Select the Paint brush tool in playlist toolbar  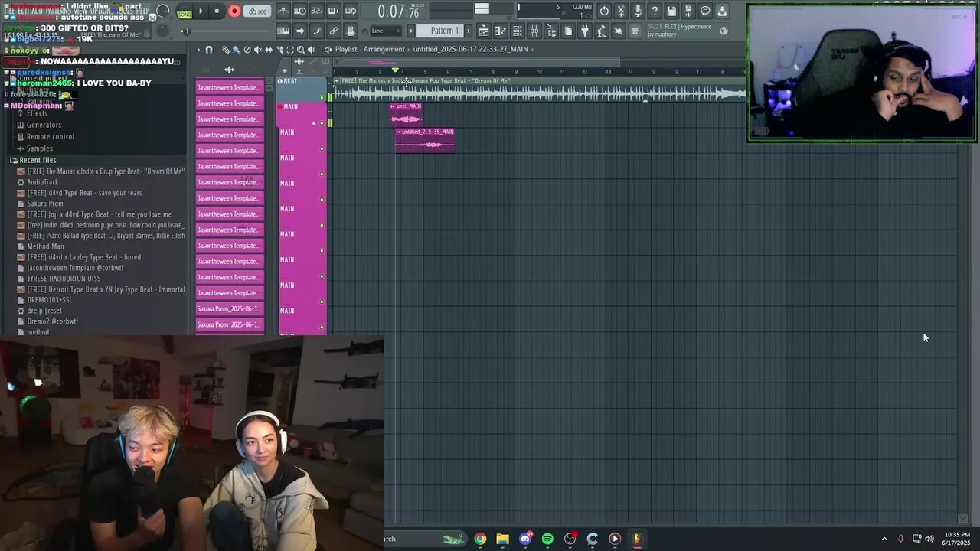click(236, 50)
